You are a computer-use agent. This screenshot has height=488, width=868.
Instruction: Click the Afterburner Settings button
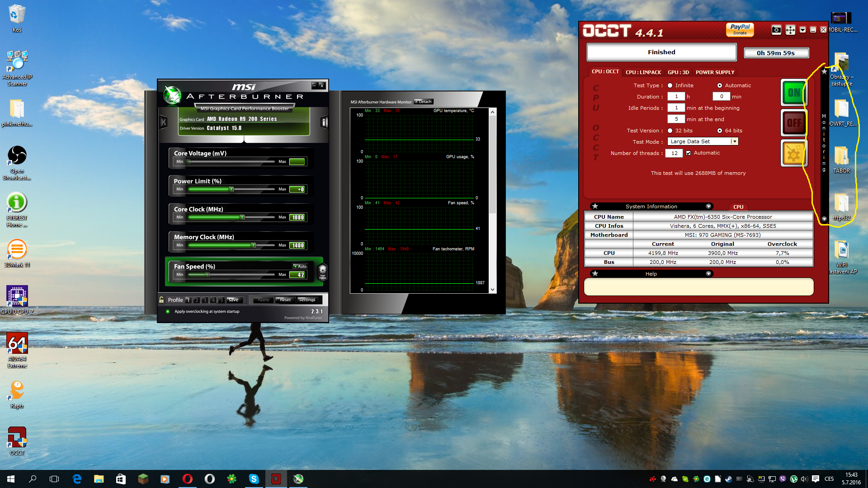307,300
